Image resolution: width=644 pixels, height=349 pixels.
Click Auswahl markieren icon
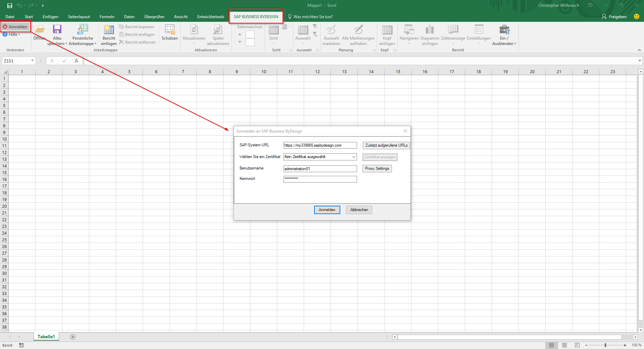click(x=331, y=30)
